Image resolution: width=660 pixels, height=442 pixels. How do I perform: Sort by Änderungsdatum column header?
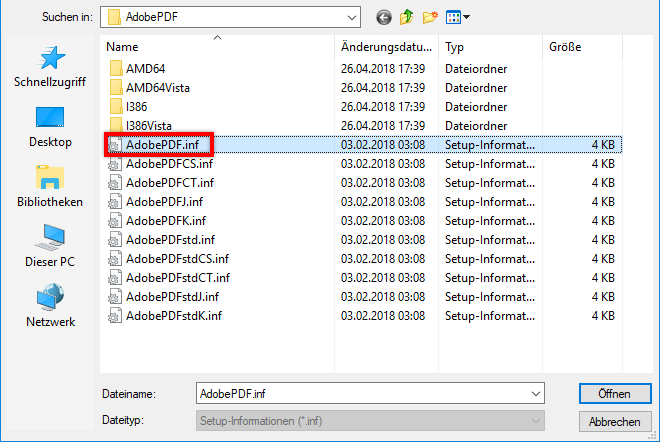coord(386,47)
